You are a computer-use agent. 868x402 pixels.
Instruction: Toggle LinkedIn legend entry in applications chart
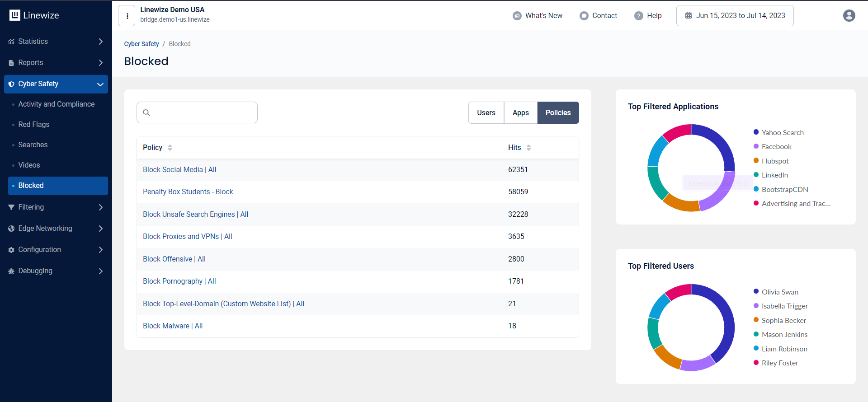[774, 175]
